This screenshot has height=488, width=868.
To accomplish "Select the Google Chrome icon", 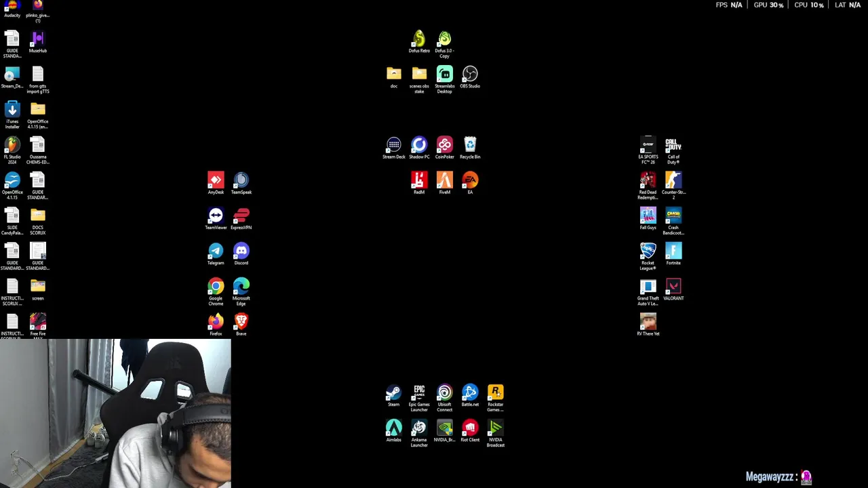I will (216, 291).
